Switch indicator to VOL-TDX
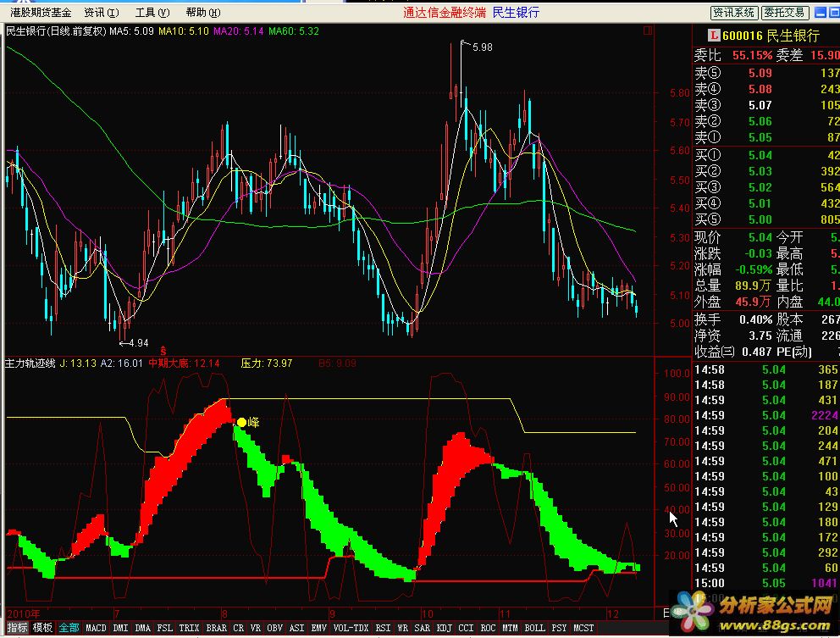The image size is (840, 638). [x=351, y=628]
